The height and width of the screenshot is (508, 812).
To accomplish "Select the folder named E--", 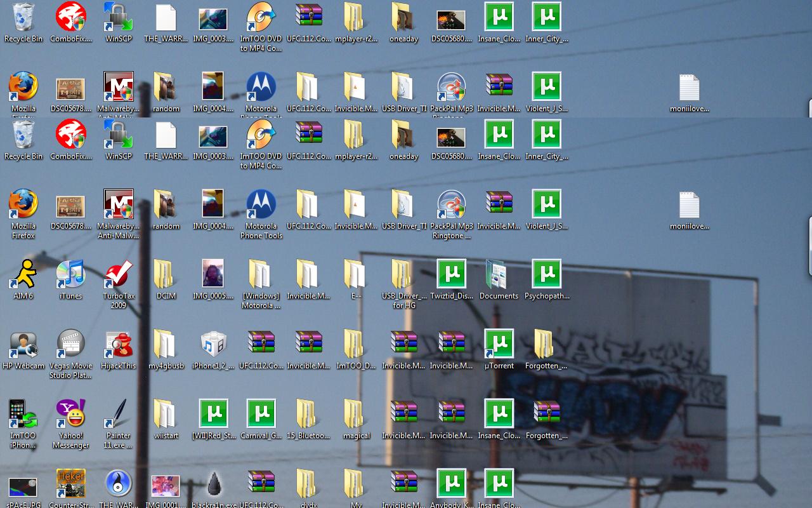I will coord(356,274).
